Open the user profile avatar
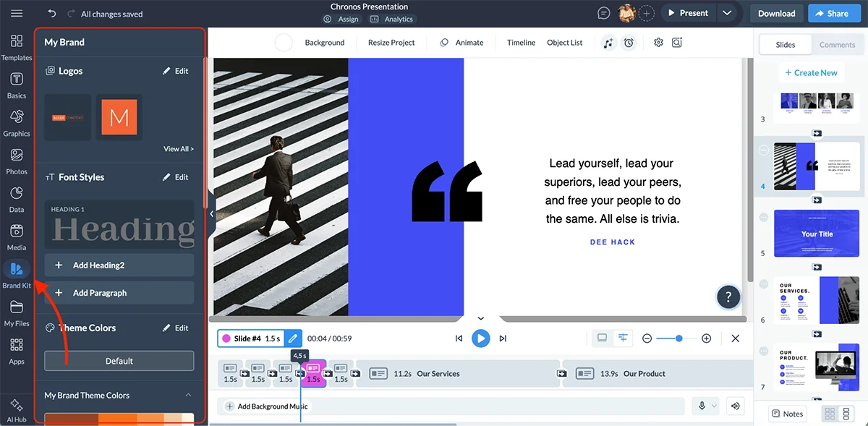This screenshot has width=868, height=426. click(x=626, y=13)
